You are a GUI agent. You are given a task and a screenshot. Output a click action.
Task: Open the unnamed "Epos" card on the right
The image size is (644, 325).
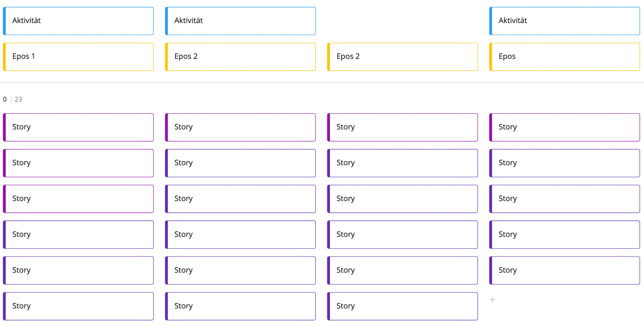click(x=564, y=56)
